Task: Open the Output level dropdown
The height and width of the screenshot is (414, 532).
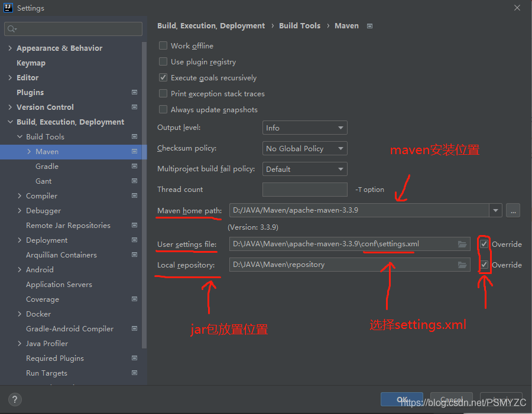Action: point(304,128)
